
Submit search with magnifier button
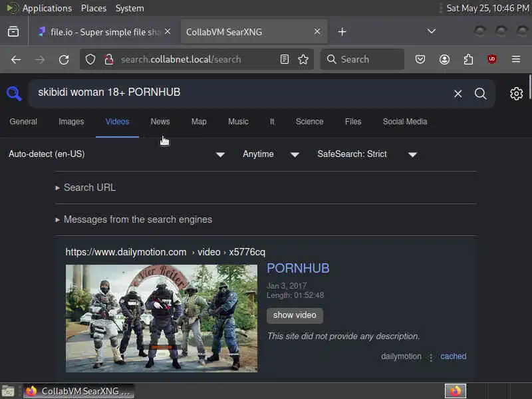[x=480, y=94]
